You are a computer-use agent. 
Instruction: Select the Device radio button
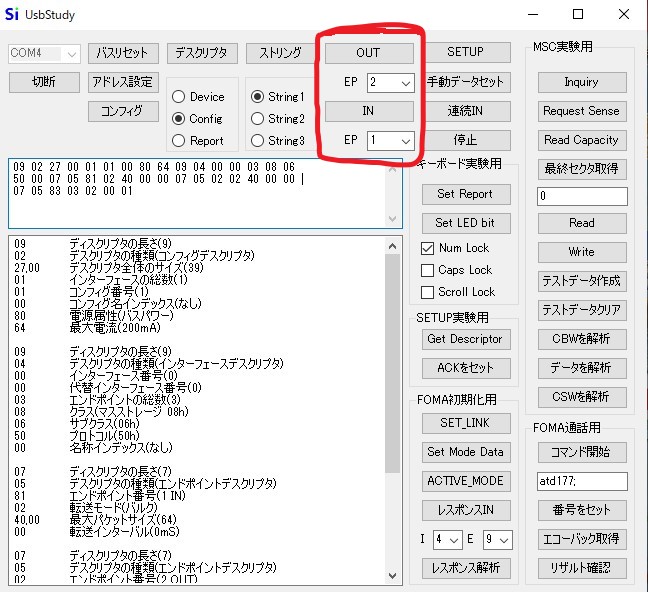(180, 97)
